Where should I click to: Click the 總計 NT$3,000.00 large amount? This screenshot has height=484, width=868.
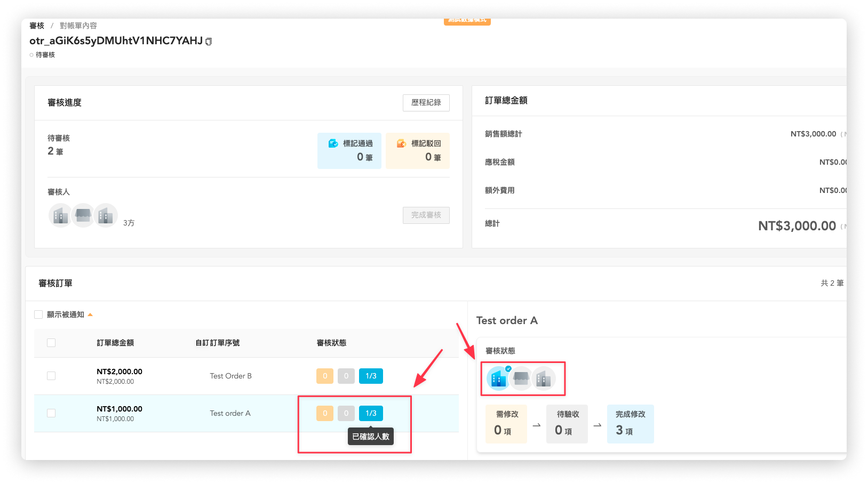tap(797, 226)
